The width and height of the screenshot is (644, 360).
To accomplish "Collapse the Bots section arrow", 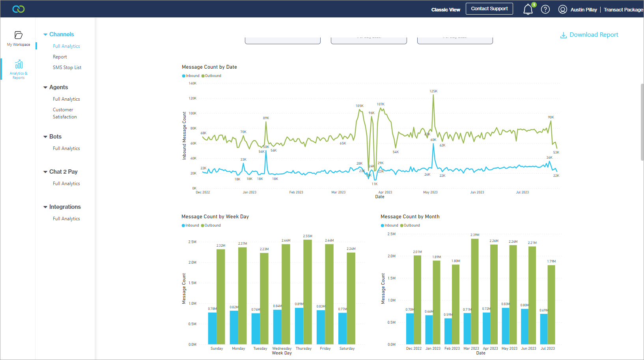I will (x=45, y=137).
